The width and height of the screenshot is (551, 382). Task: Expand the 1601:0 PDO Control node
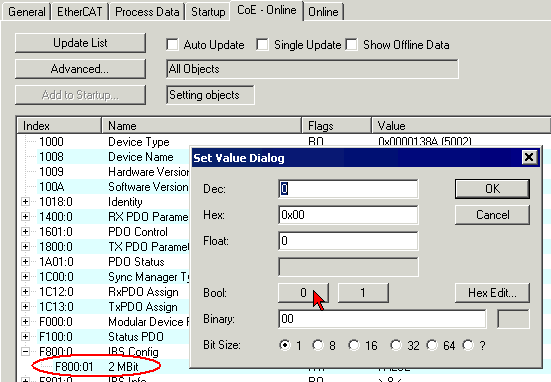[x=25, y=232]
